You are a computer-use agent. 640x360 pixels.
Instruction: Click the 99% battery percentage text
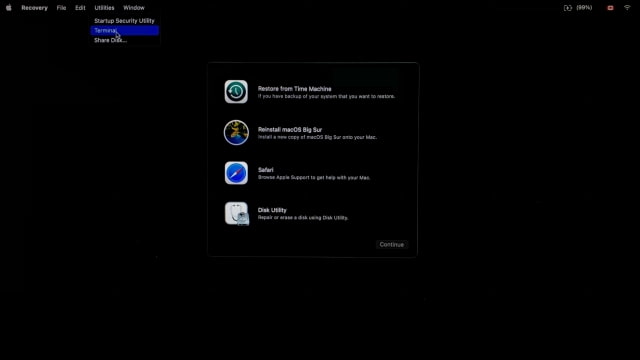click(x=584, y=8)
